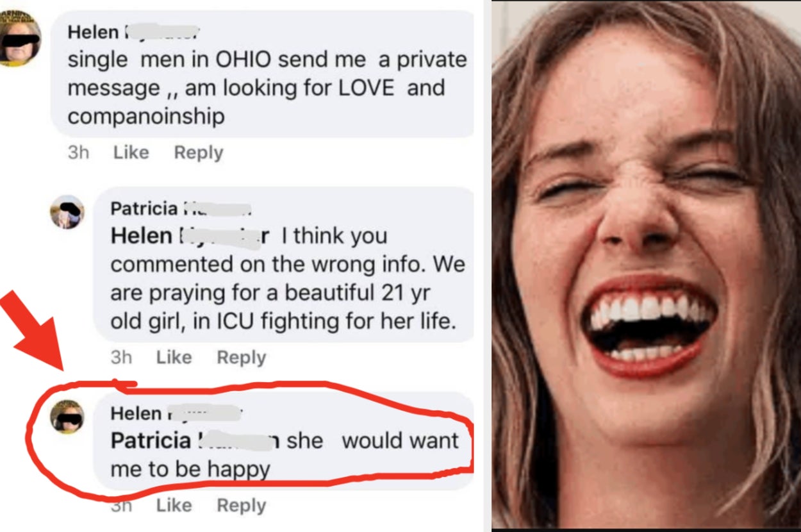Viewport: 801px width, 532px height.
Task: Like the circled 'me to be happy' comment
Action: click(x=174, y=505)
